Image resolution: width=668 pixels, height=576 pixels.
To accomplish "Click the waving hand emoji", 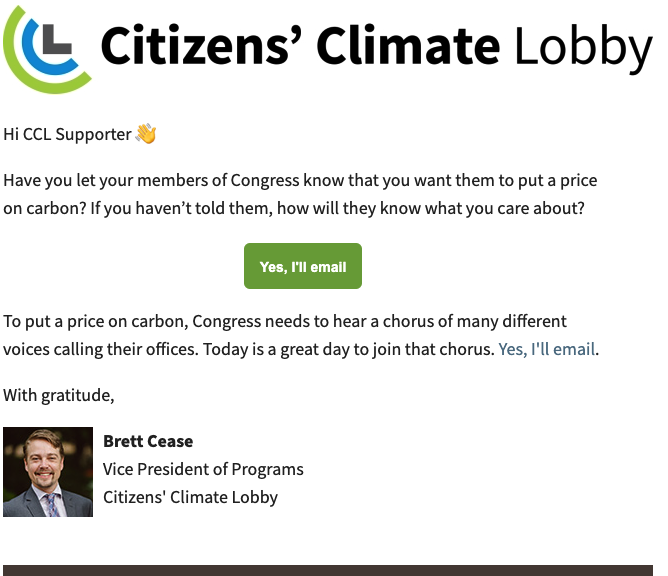I will tap(146, 133).
